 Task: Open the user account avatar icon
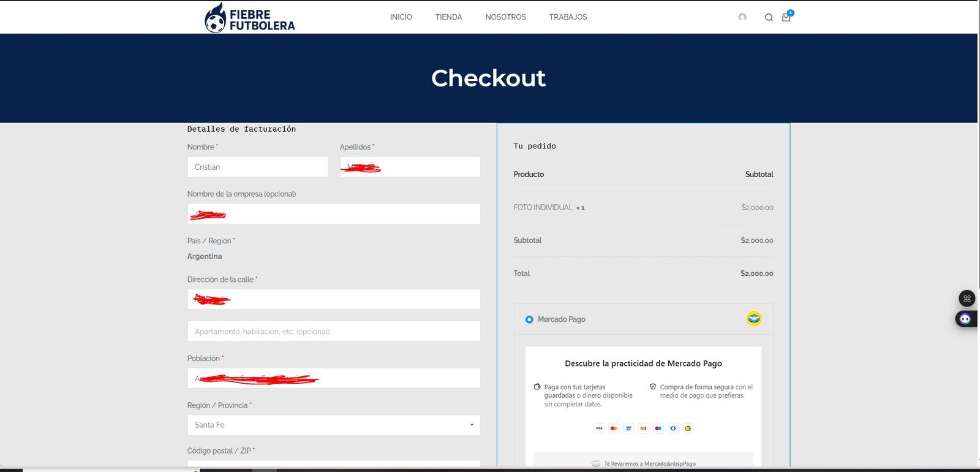pyautogui.click(x=742, y=17)
